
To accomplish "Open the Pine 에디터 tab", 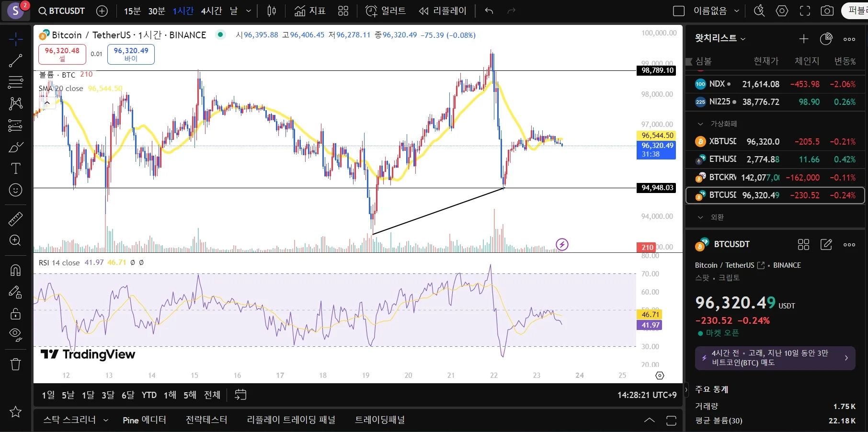I will point(144,420).
